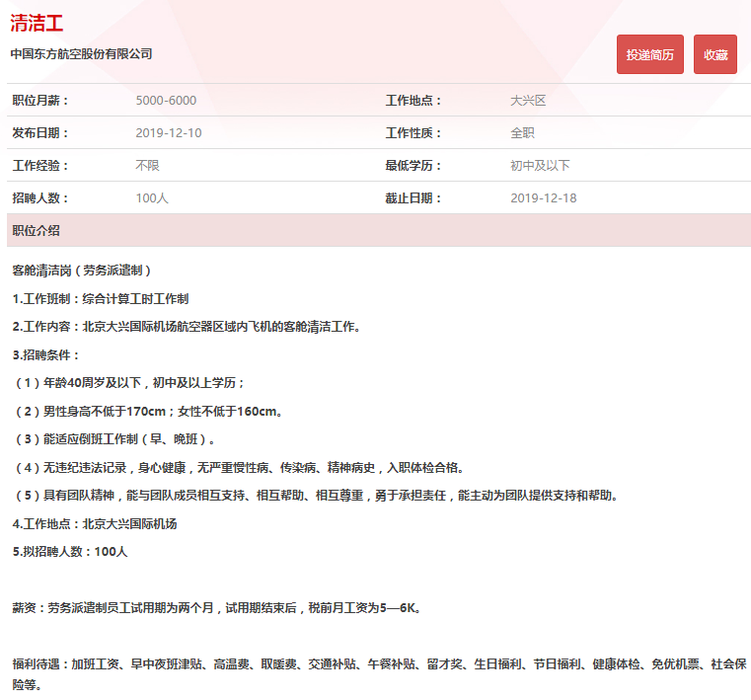Click the line 客舱清洁岗（劳务派遣制）
The image size is (751, 700).
coord(82,271)
